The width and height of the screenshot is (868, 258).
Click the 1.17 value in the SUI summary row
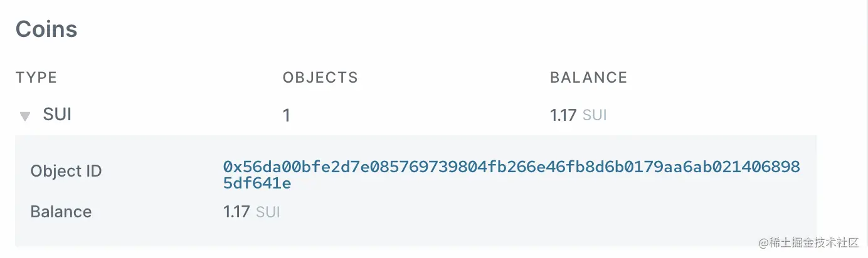(x=563, y=116)
